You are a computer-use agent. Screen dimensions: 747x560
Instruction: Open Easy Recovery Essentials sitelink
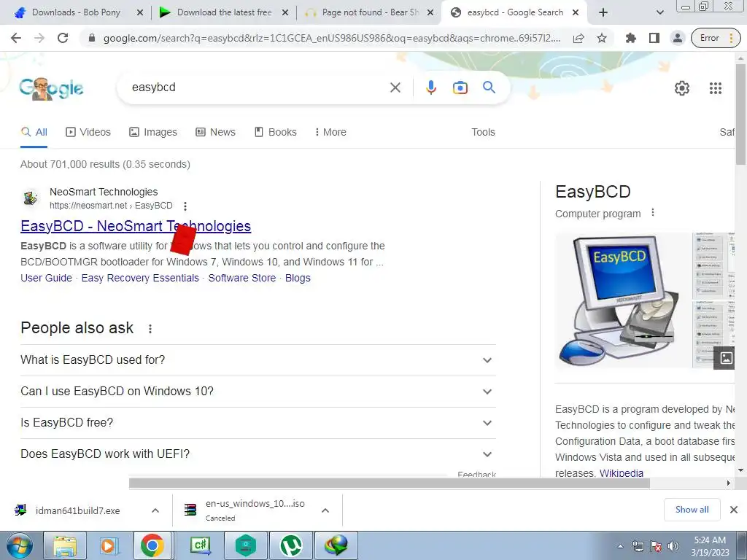[x=140, y=278]
